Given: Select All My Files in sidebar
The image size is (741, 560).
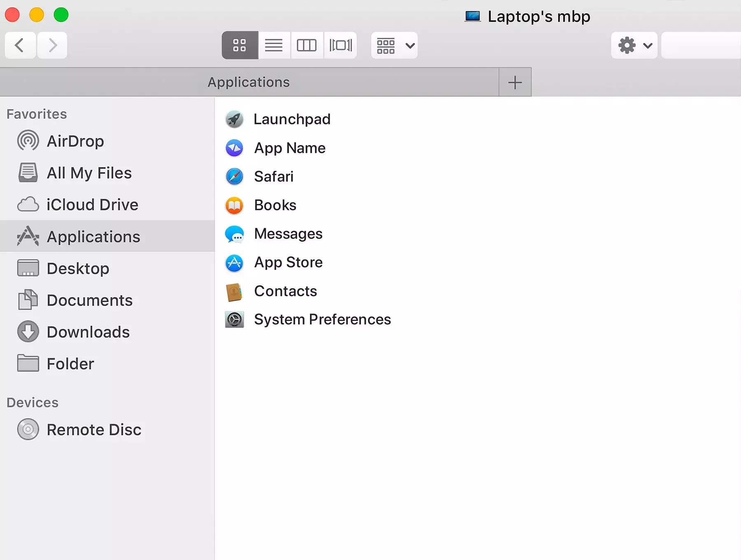Looking at the screenshot, I should tap(107, 173).
